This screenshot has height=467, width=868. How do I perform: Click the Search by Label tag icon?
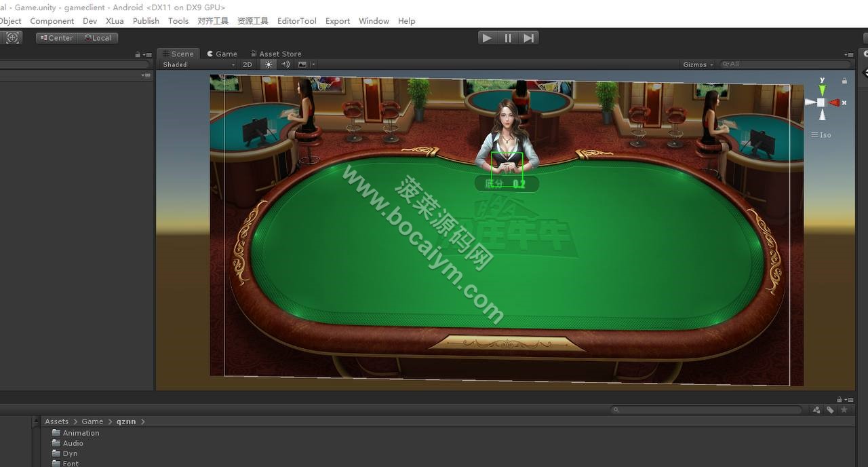click(x=830, y=410)
